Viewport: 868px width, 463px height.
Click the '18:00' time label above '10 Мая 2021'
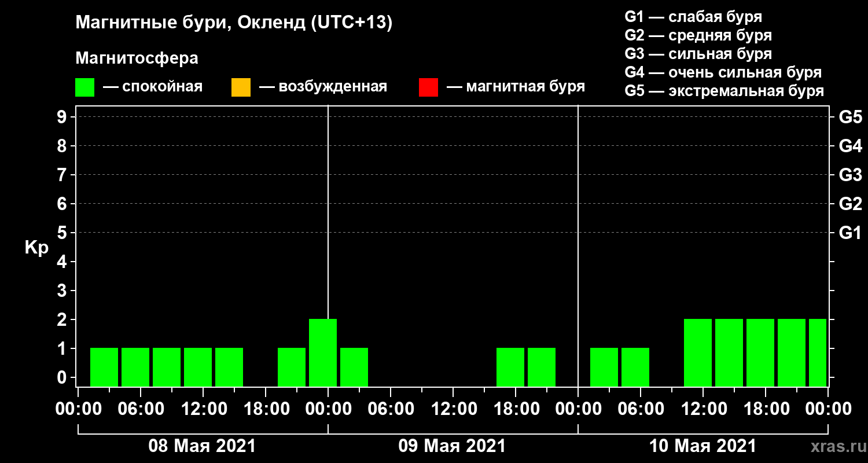tap(766, 409)
